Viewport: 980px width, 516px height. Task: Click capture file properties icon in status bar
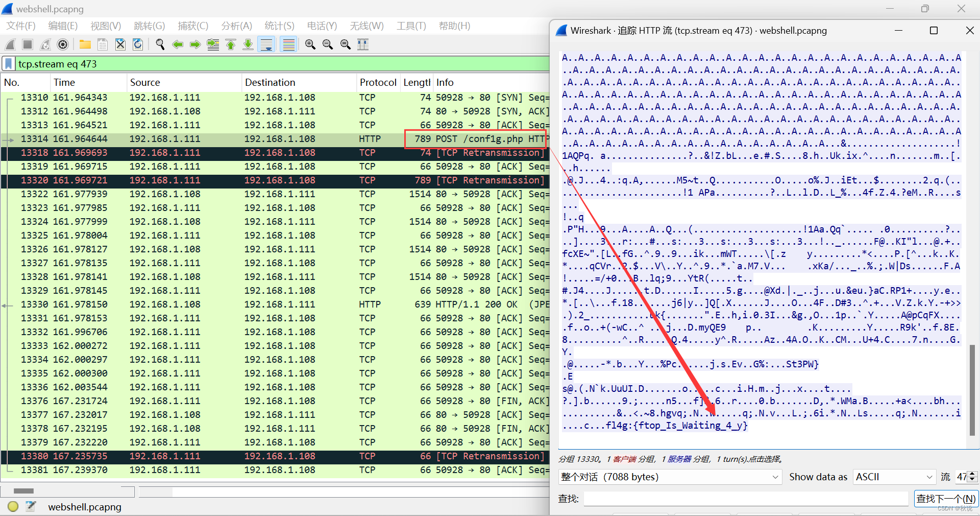(31, 506)
